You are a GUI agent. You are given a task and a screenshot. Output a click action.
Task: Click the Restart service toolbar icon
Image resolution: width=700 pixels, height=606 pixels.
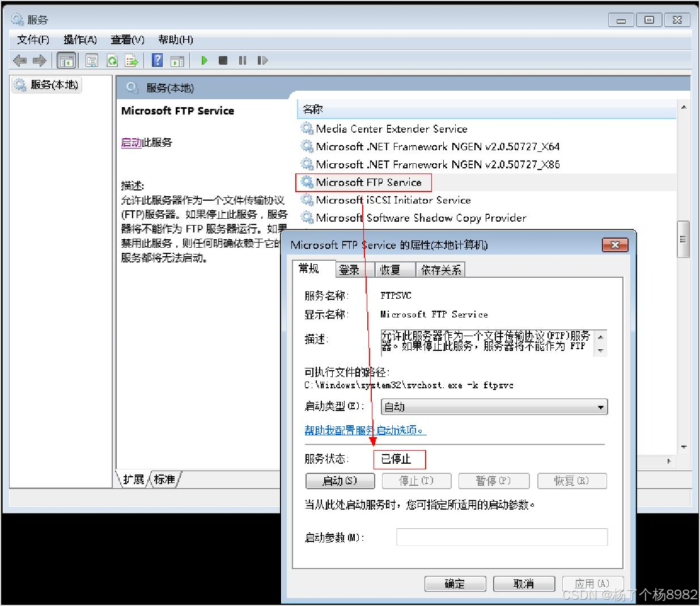click(262, 60)
